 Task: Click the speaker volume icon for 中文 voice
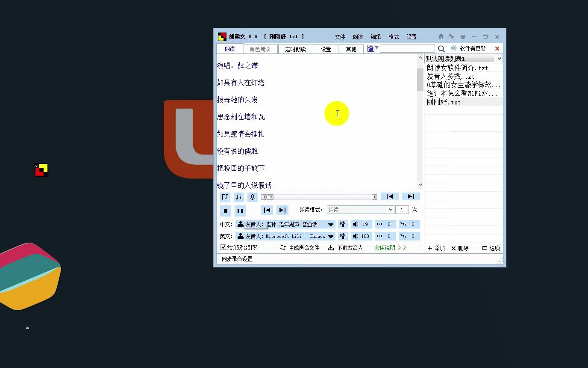click(355, 224)
